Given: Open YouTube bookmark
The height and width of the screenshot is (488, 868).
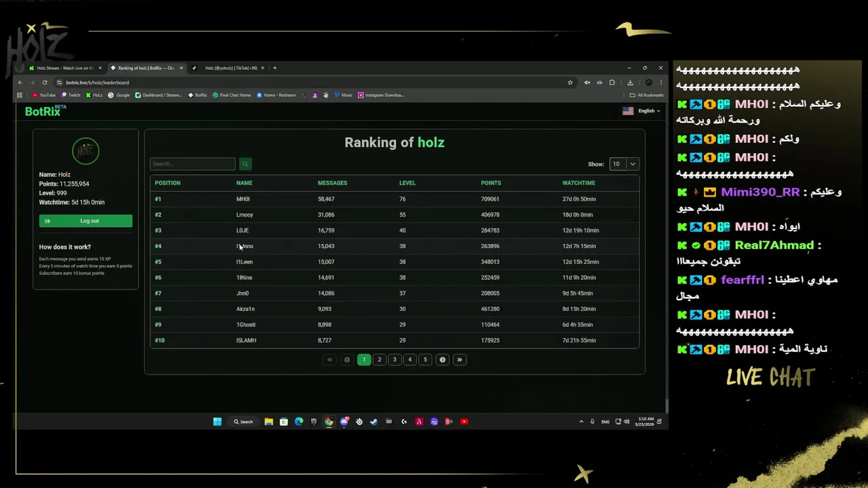Looking at the screenshot, I should click(x=44, y=95).
